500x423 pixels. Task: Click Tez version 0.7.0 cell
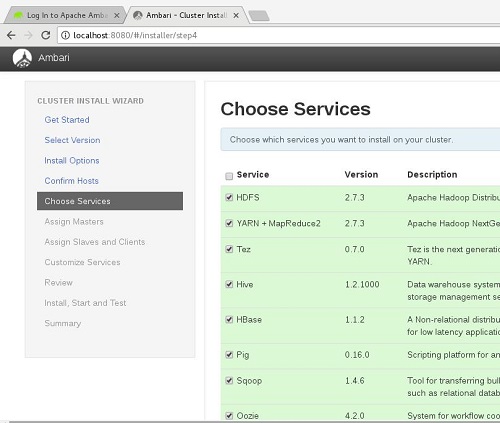355,249
